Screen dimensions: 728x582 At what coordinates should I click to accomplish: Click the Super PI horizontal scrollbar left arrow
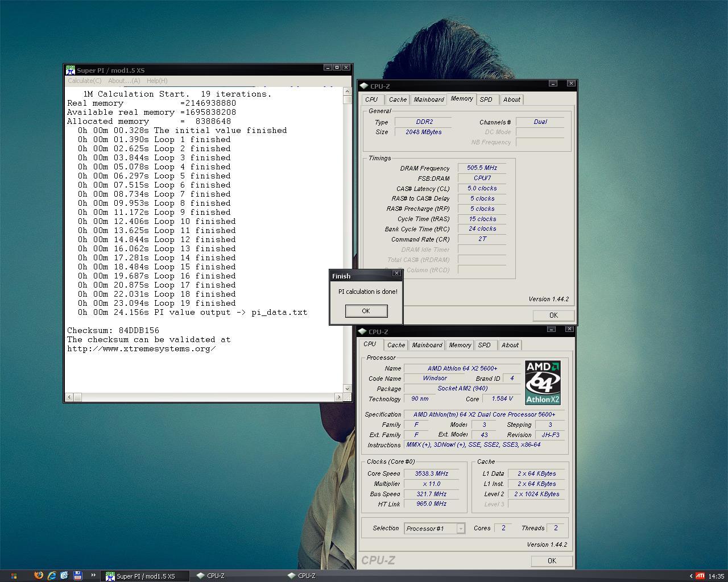69,397
